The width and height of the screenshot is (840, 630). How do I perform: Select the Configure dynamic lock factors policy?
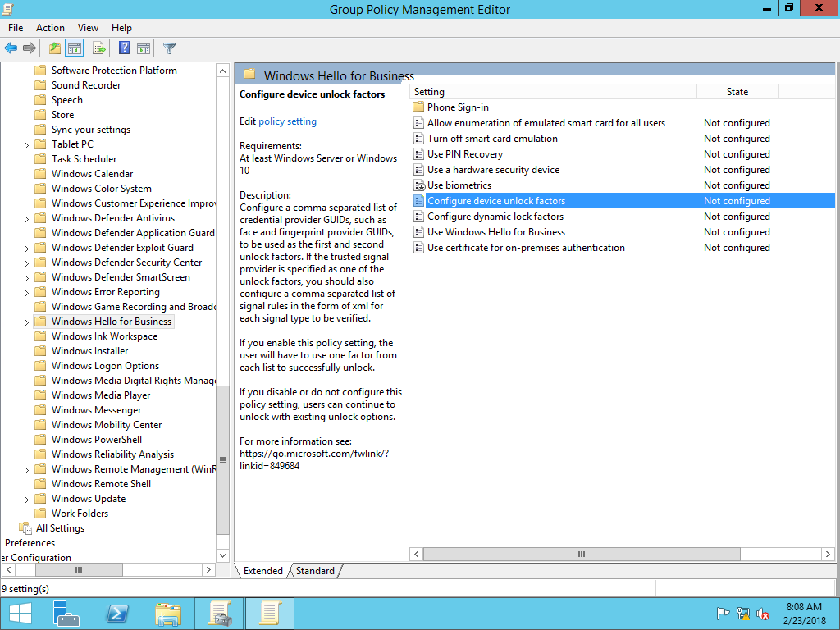coord(495,217)
